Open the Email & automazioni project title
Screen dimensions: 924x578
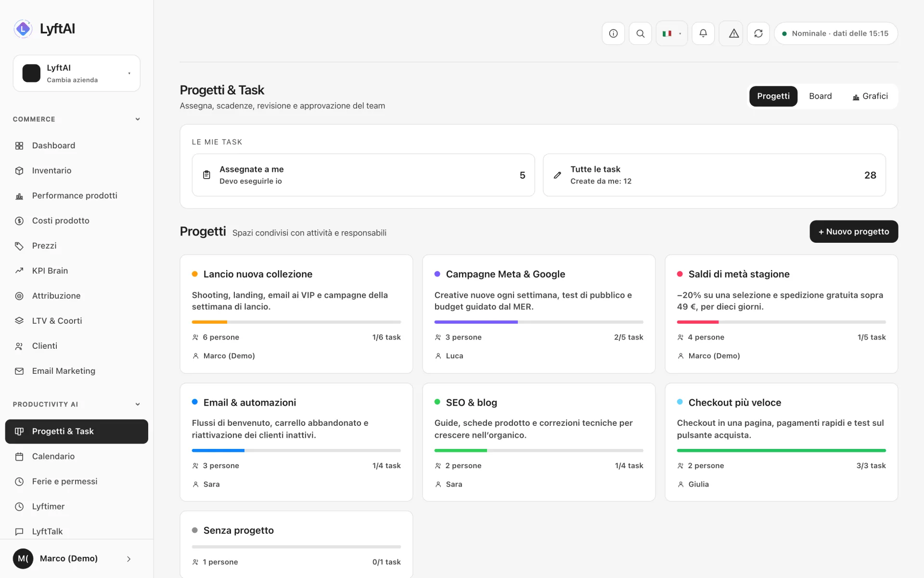click(x=249, y=403)
